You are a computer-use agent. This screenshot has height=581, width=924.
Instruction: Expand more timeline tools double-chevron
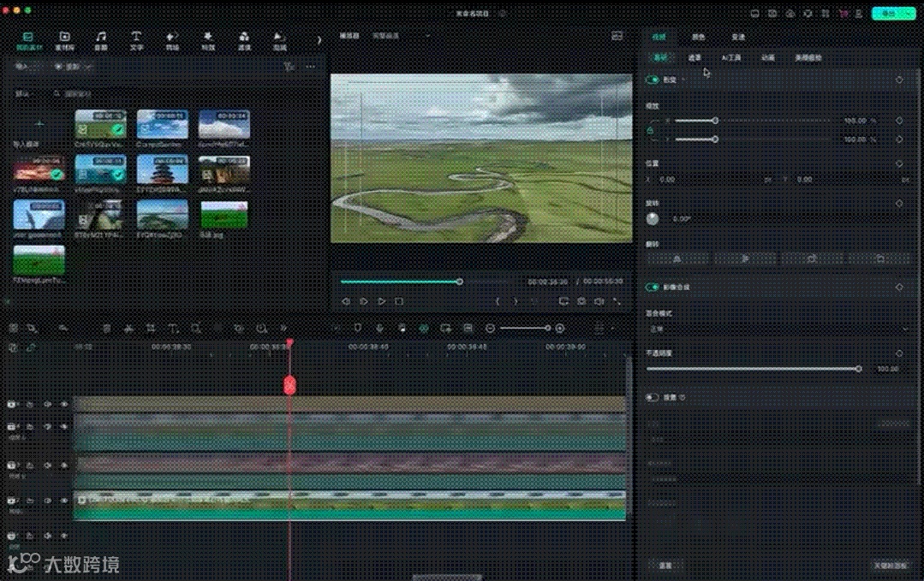point(283,329)
